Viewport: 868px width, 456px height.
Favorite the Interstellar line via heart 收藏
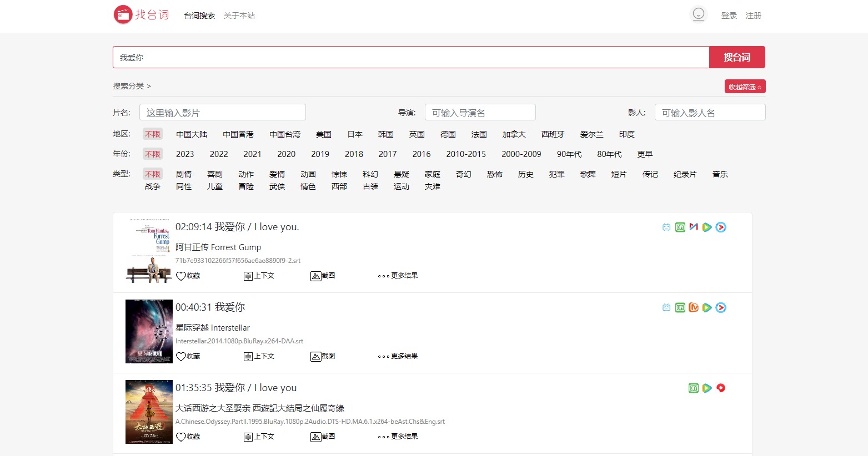pyautogui.click(x=188, y=356)
